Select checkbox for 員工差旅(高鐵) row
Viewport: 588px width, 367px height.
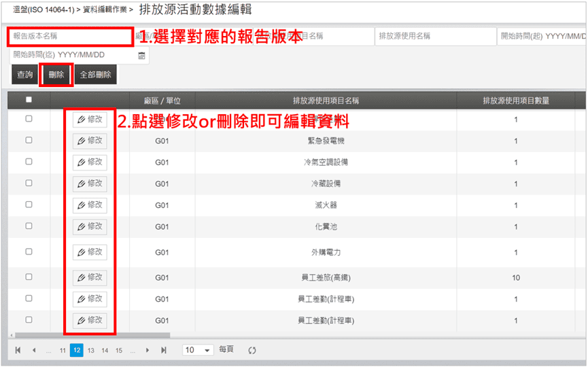point(29,277)
